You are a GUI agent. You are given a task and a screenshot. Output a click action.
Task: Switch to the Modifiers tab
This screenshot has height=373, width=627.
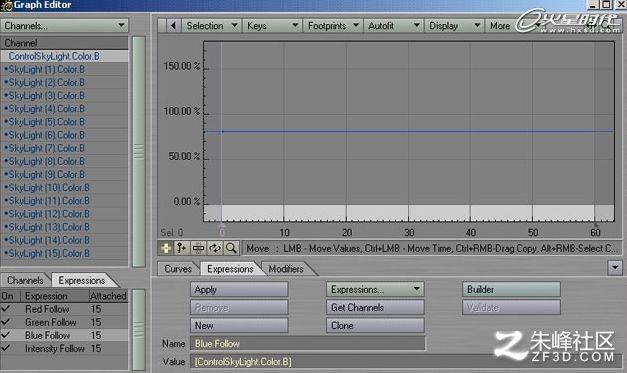pyautogui.click(x=286, y=269)
